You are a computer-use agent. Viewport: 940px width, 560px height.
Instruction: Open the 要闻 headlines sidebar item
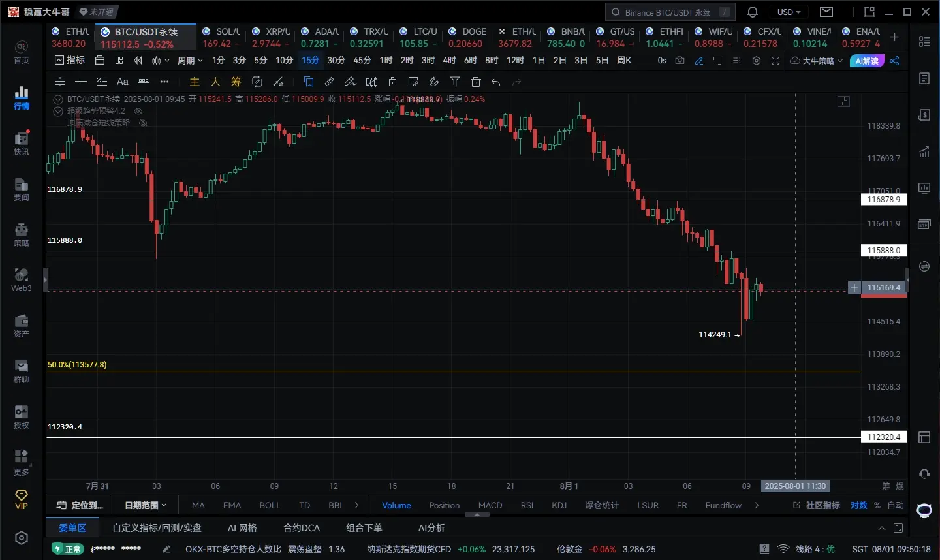tap(22, 189)
